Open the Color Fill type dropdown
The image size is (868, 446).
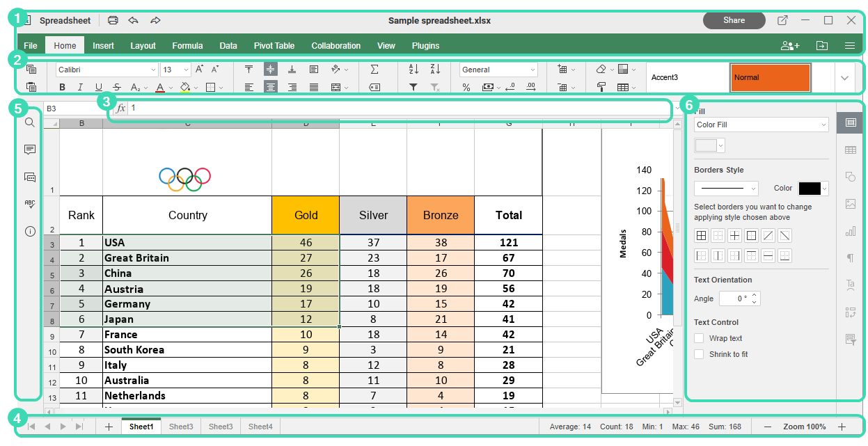[x=761, y=125]
